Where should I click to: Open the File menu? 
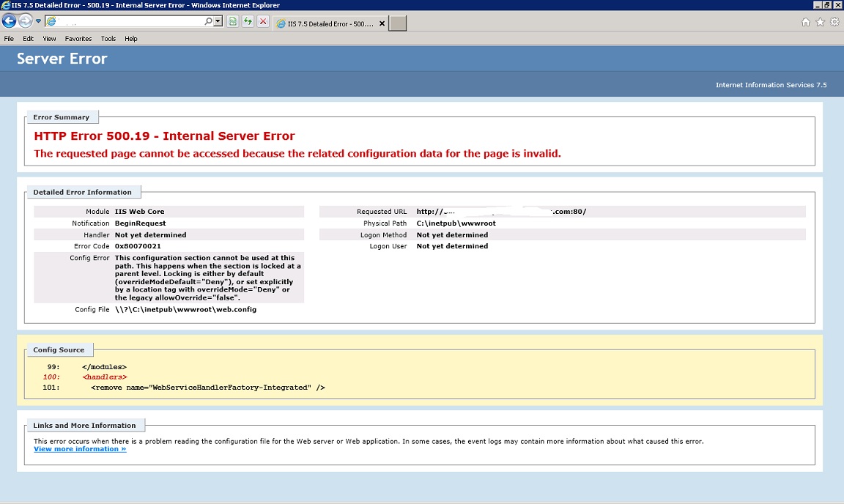pos(9,39)
